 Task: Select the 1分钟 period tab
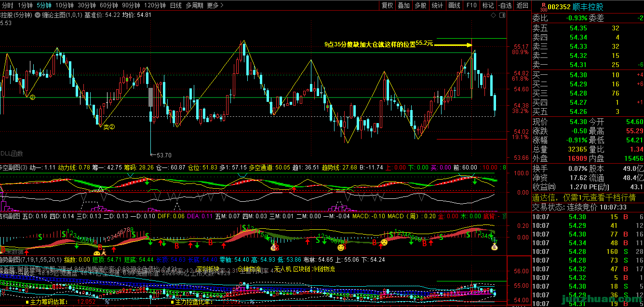click(26, 5)
